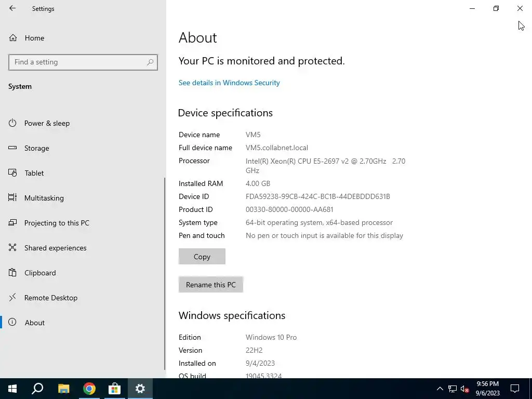Click the Intel Xeon processor value

(x=325, y=166)
